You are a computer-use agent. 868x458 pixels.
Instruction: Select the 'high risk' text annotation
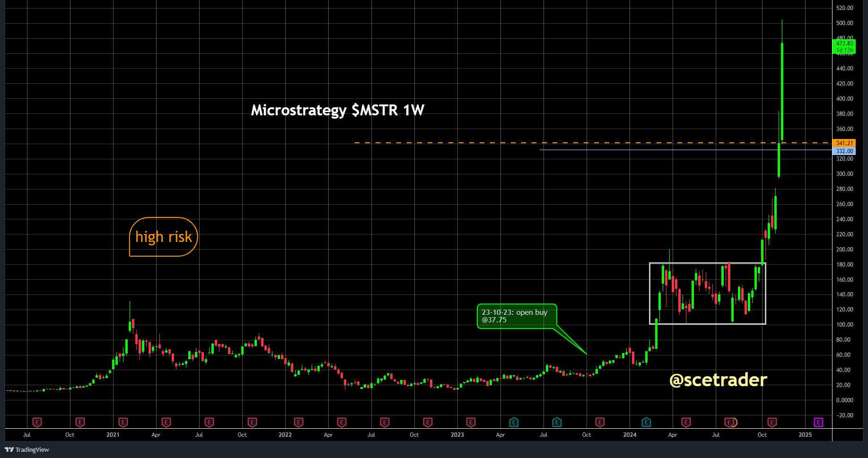164,237
